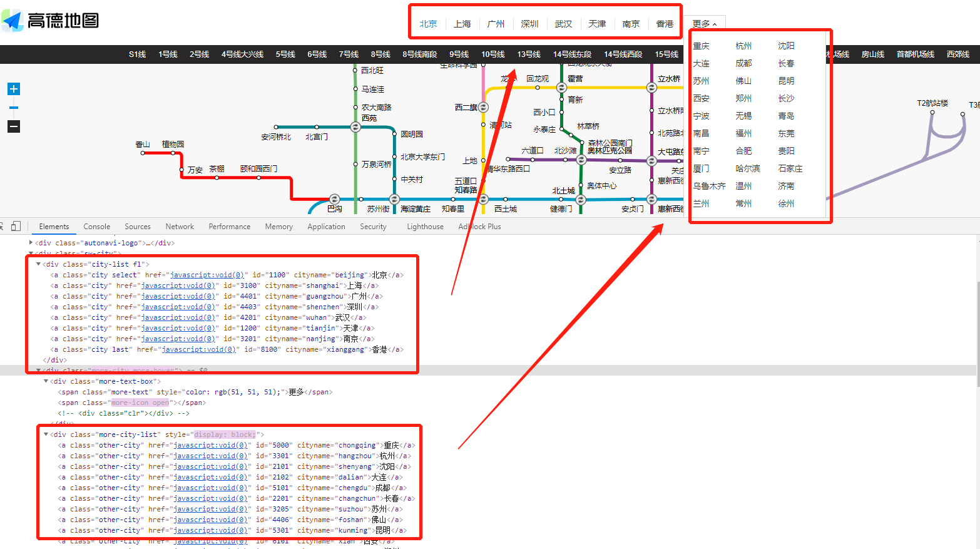Zoom in with the blue plus button
The height and width of the screenshot is (549, 980).
pos(14,89)
